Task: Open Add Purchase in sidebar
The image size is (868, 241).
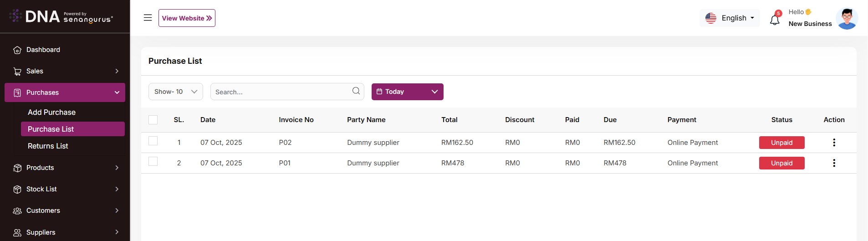Action: tap(51, 112)
